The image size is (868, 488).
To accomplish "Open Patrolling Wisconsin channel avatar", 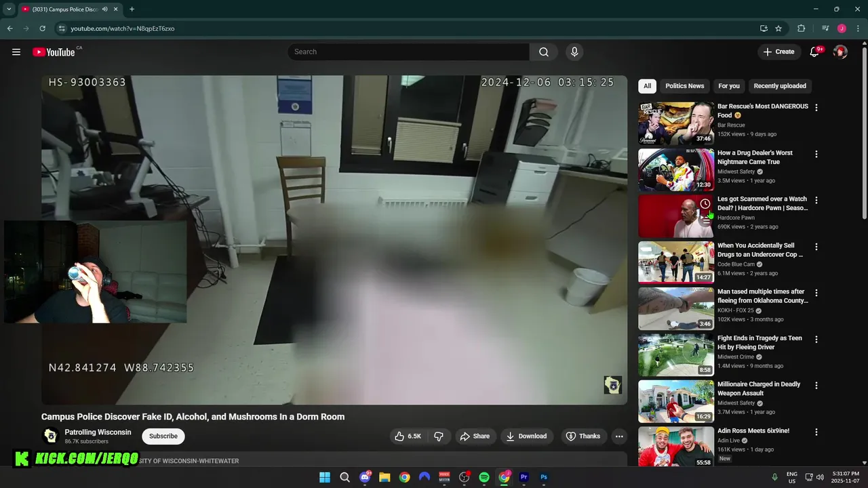I will [x=50, y=436].
